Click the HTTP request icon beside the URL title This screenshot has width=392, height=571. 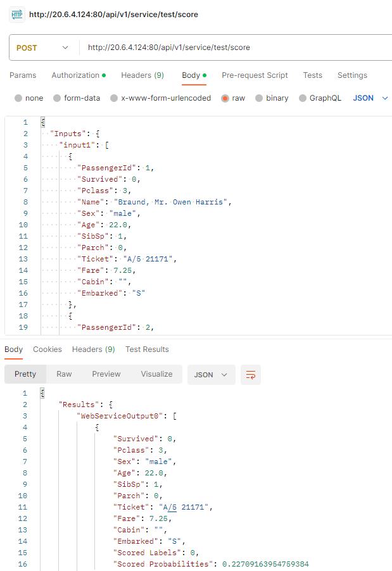(16, 14)
